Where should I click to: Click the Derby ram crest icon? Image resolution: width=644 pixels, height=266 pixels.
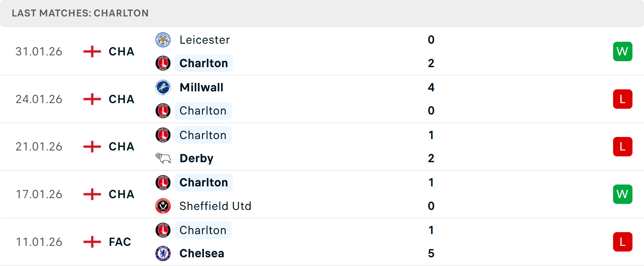pos(163,158)
